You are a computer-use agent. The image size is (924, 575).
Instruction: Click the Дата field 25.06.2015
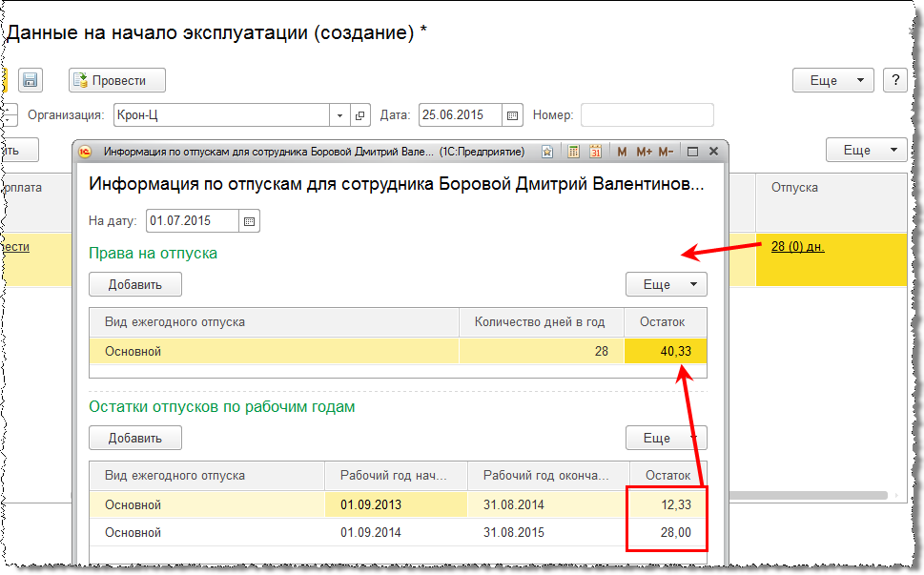click(461, 114)
